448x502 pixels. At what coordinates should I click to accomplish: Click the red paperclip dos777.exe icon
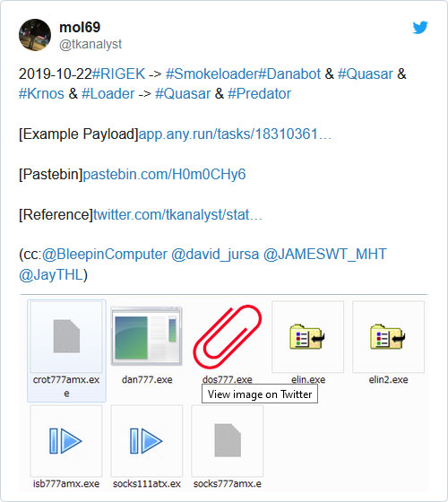[x=228, y=336]
